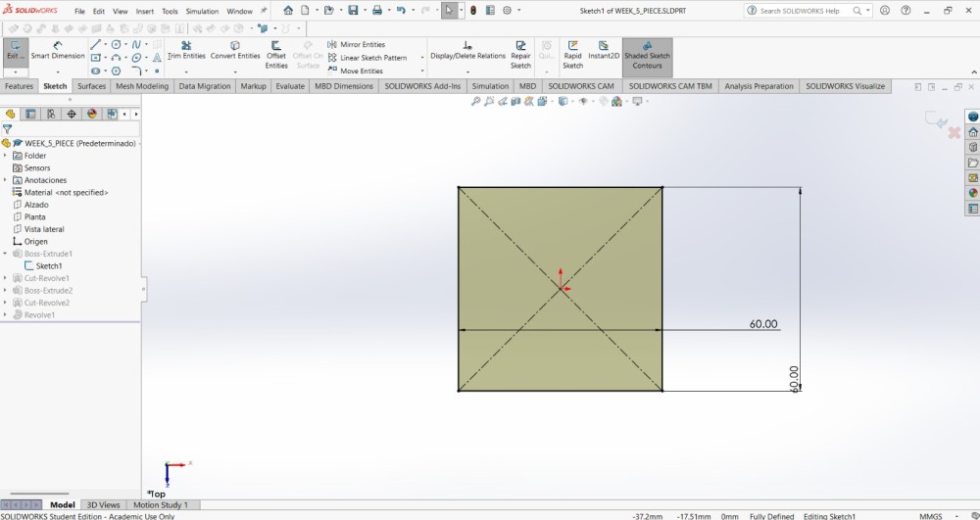Open the Repair Sketch tool

[520, 55]
